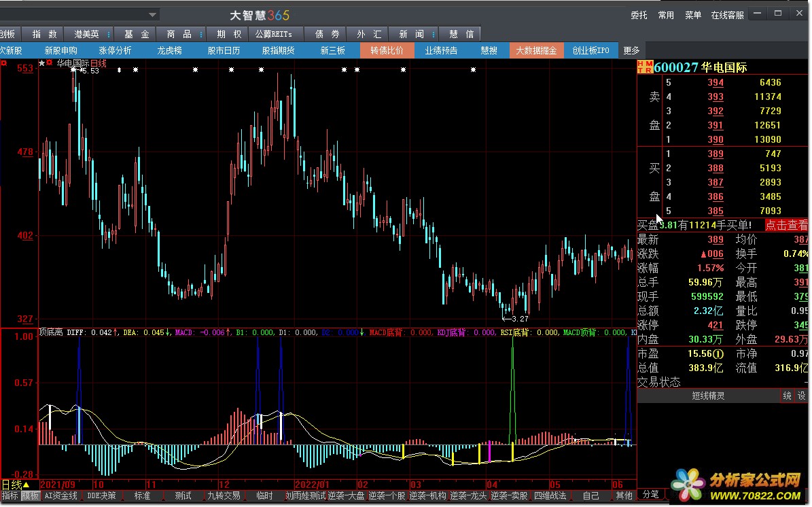Toggle the favorite star beside 华电国际 chart title
Image resolution: width=812 pixels, height=507 pixels.
pos(42,63)
